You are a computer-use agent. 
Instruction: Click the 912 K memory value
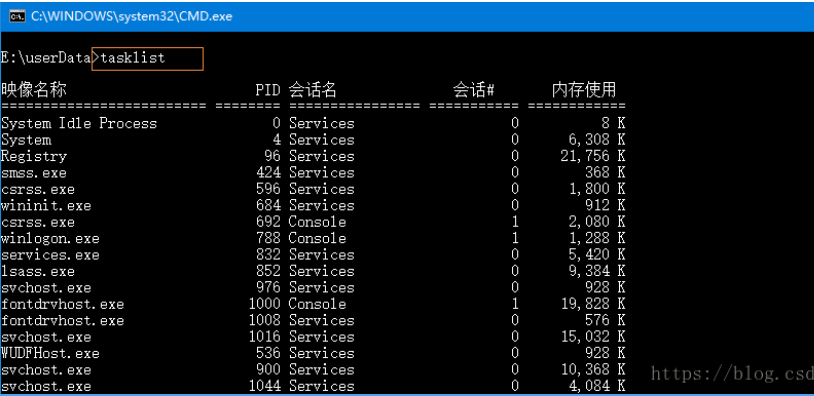(605, 206)
